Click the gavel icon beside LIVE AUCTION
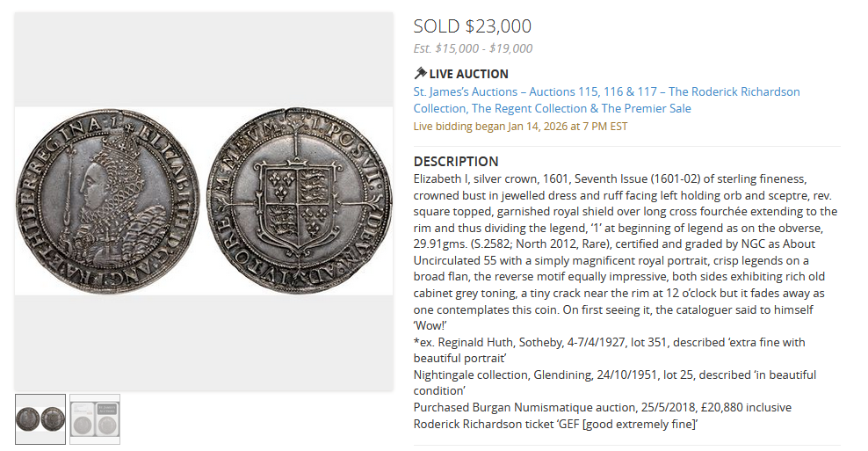The height and width of the screenshot is (451, 868). [420, 74]
